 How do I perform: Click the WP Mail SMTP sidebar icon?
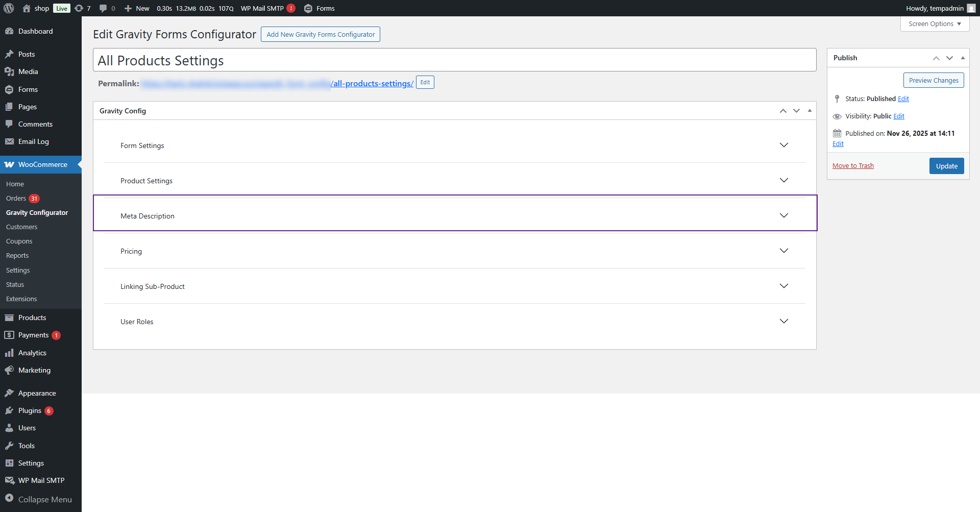(9, 480)
